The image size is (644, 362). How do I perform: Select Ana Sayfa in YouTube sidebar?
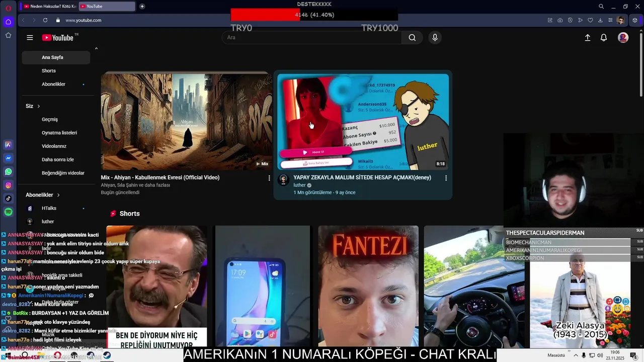[56, 57]
